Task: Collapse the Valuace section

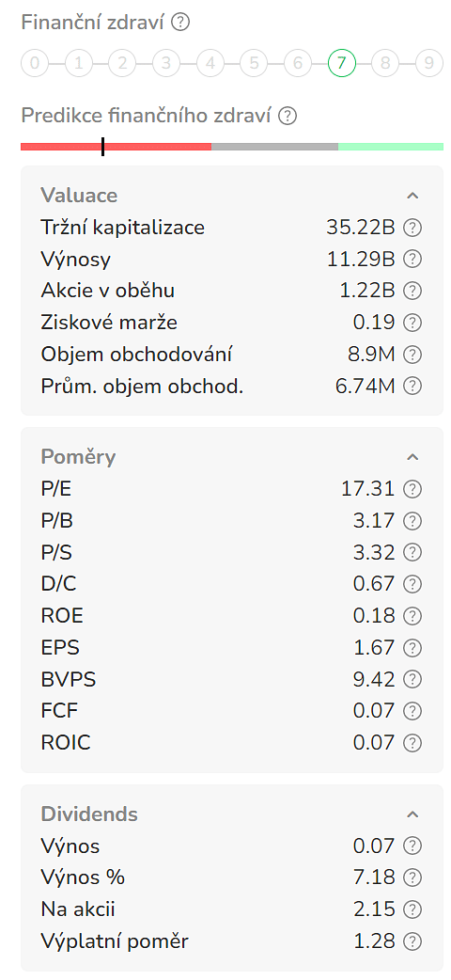Action: pyautogui.click(x=412, y=196)
